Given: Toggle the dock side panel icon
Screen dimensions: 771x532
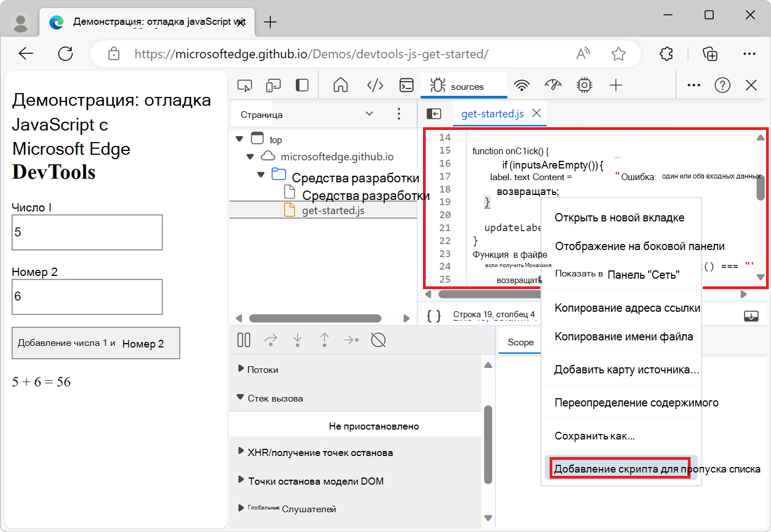Looking at the screenshot, I should tap(302, 85).
